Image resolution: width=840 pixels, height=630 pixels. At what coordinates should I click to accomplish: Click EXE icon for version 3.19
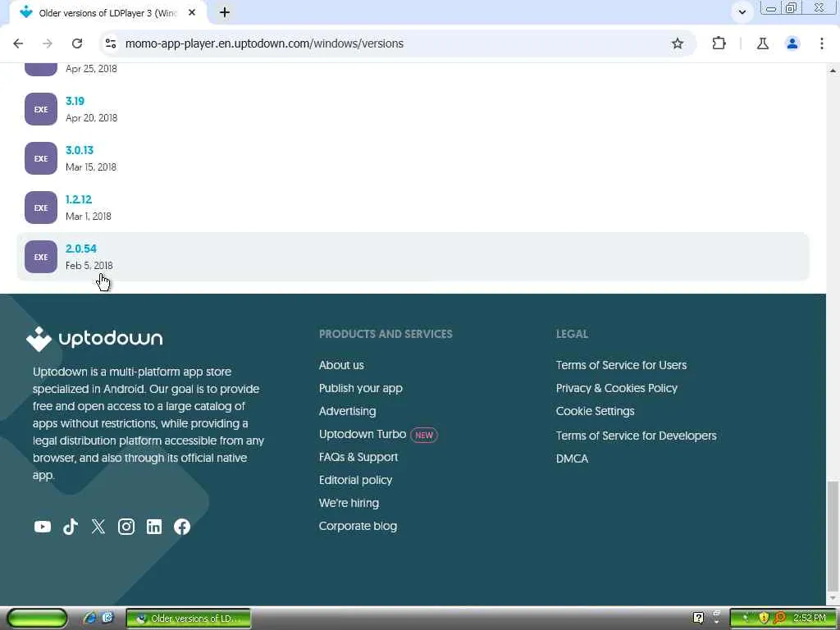click(41, 109)
